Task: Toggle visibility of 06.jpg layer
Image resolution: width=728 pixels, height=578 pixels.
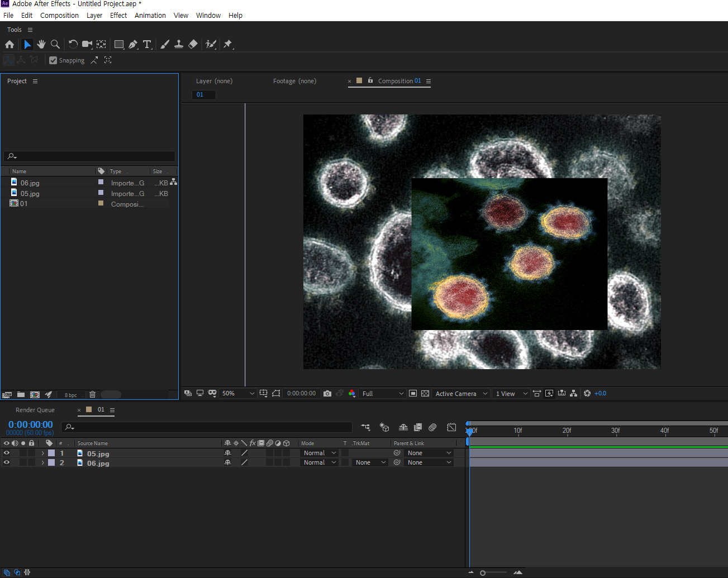Action: 7,462
